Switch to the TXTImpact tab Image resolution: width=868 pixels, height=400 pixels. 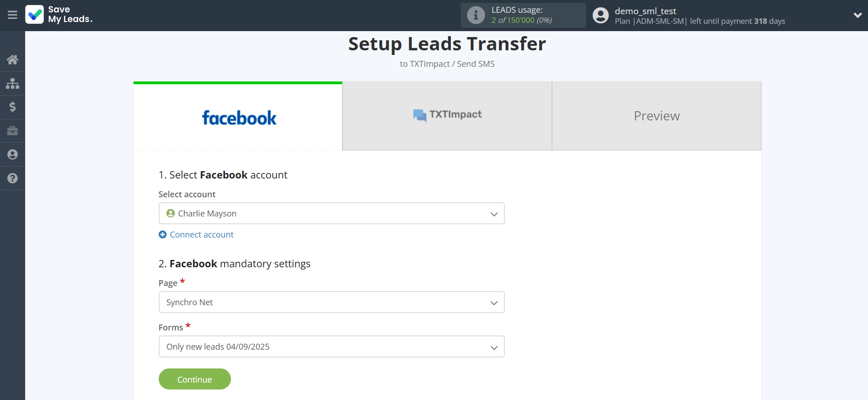tap(447, 116)
